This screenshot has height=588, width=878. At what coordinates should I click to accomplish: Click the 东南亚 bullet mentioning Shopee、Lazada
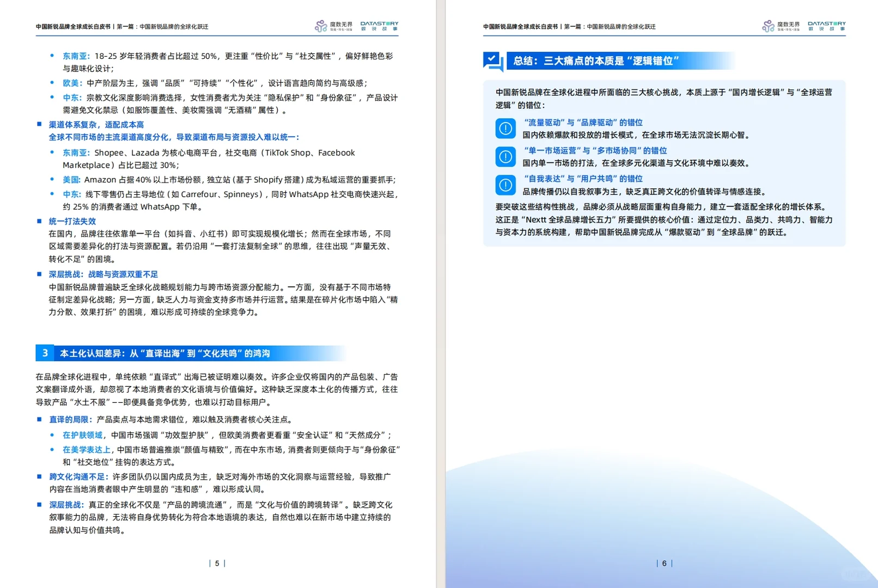pyautogui.click(x=209, y=159)
